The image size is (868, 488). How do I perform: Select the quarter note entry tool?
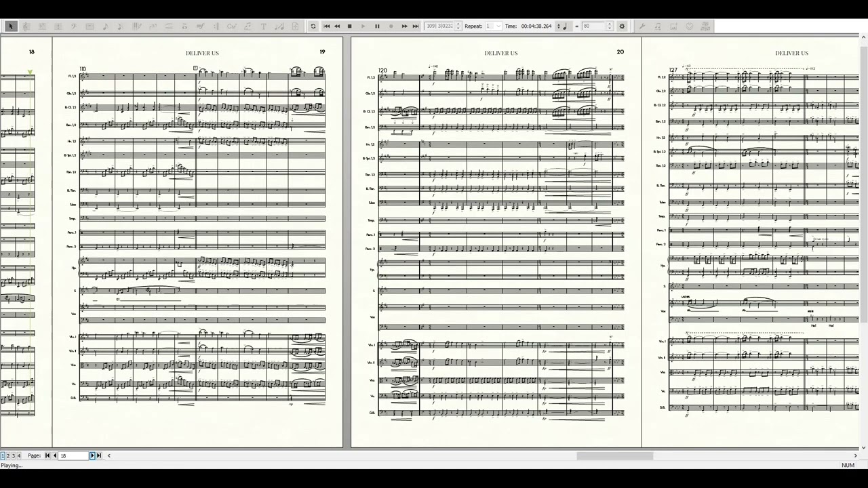tap(105, 26)
